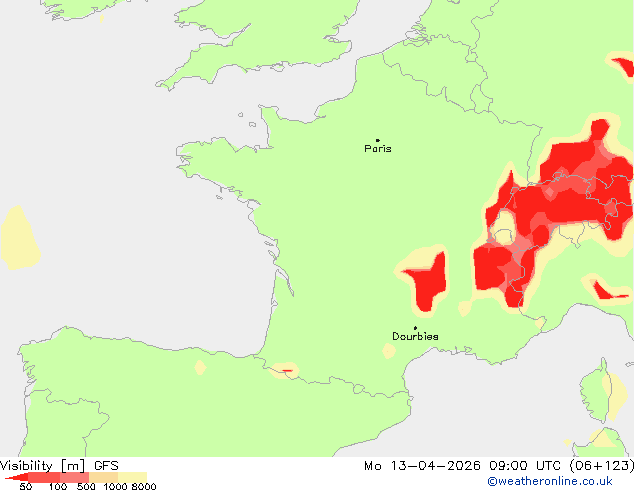Click the legend value 8000
634x490 pixels.
pyautogui.click(x=144, y=486)
